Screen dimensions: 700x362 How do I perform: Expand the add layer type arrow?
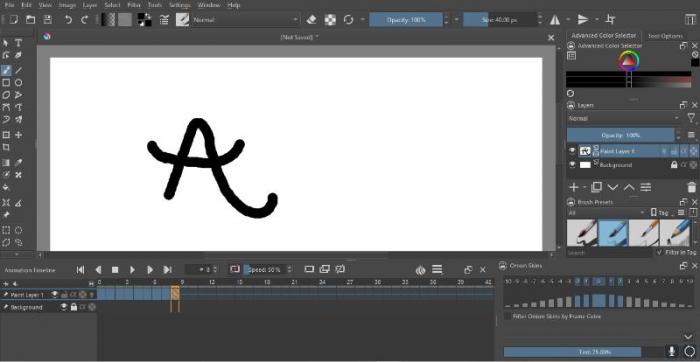point(584,187)
